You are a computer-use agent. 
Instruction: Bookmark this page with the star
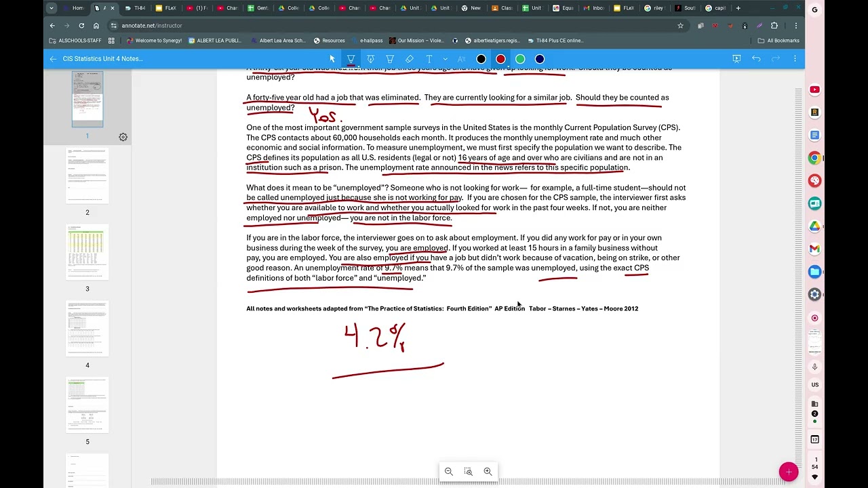(x=680, y=26)
